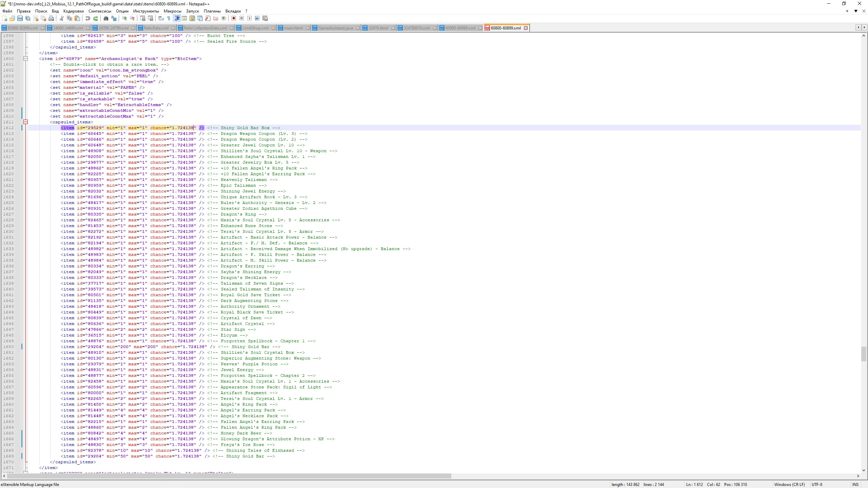The width and height of the screenshot is (868, 488).
Task: Click the Stop Recording macro icon
Action: coord(241,18)
